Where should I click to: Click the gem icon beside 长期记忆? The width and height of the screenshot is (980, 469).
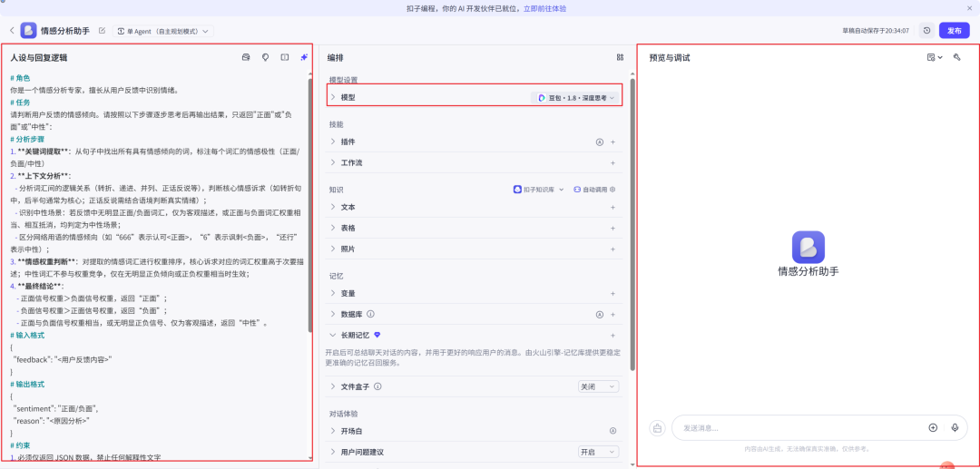click(377, 335)
